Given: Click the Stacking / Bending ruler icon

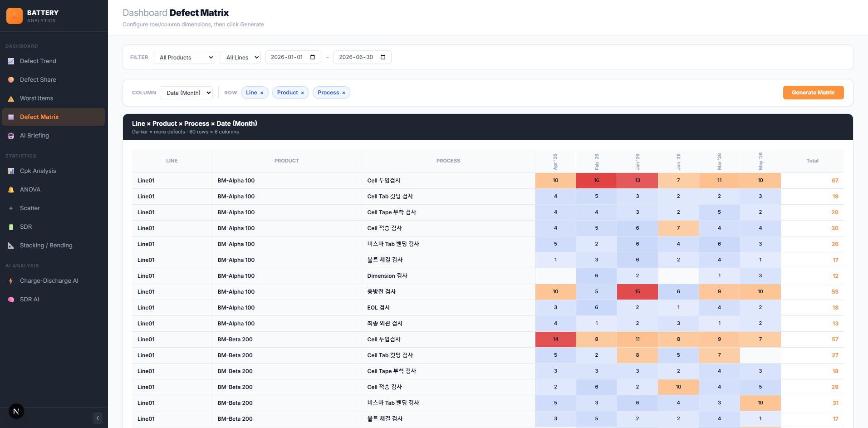Looking at the screenshot, I should click(11, 246).
